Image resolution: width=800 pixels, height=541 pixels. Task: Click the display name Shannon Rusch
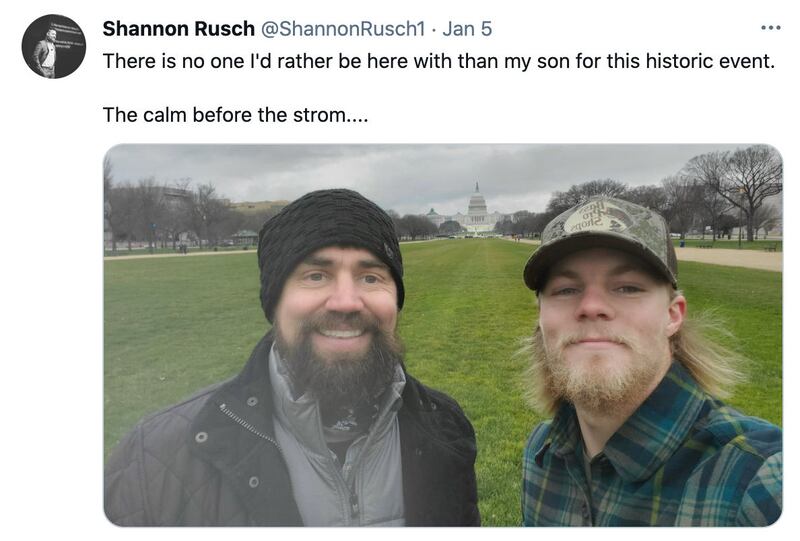coord(178,28)
